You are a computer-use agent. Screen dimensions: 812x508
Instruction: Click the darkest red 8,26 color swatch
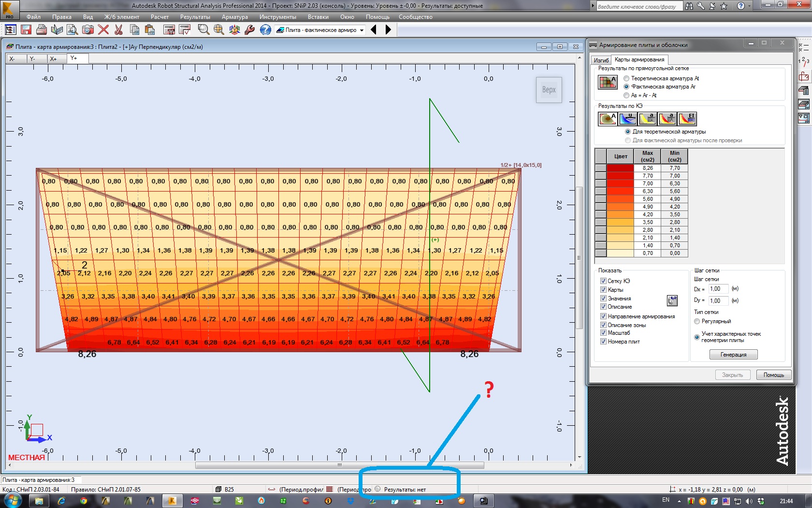[x=620, y=168]
